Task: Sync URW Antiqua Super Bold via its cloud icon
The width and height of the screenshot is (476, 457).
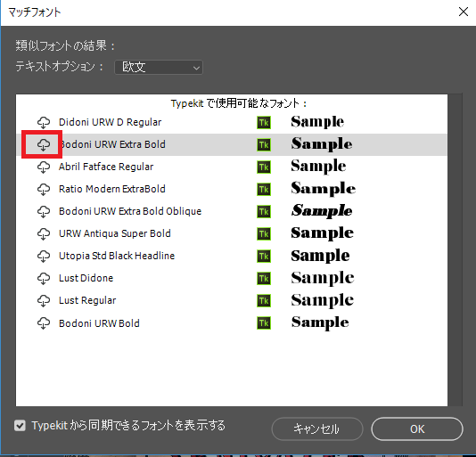Action: 44,234
